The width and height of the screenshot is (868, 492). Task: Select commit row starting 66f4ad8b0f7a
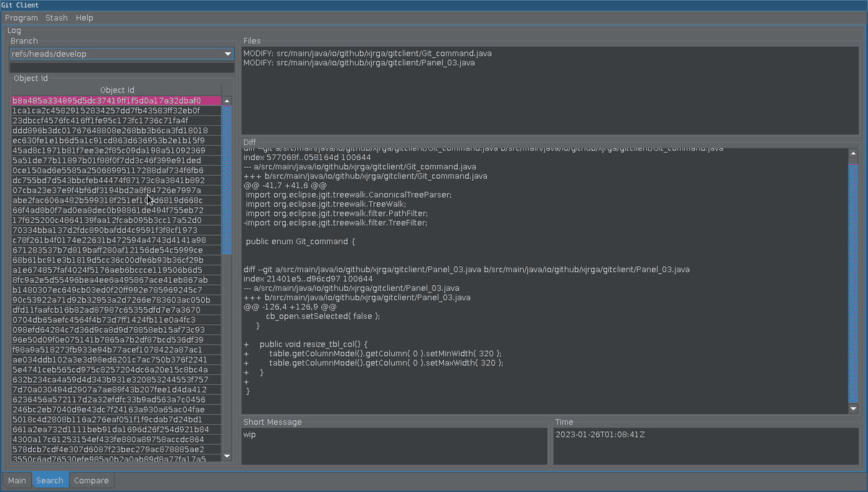click(116, 211)
